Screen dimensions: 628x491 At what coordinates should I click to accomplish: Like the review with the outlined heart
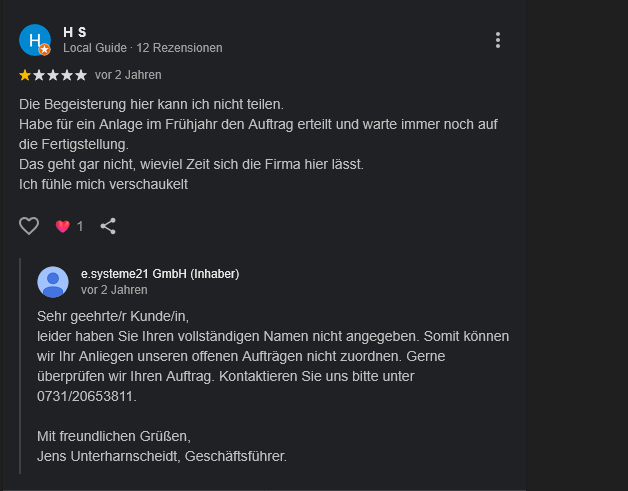click(29, 226)
